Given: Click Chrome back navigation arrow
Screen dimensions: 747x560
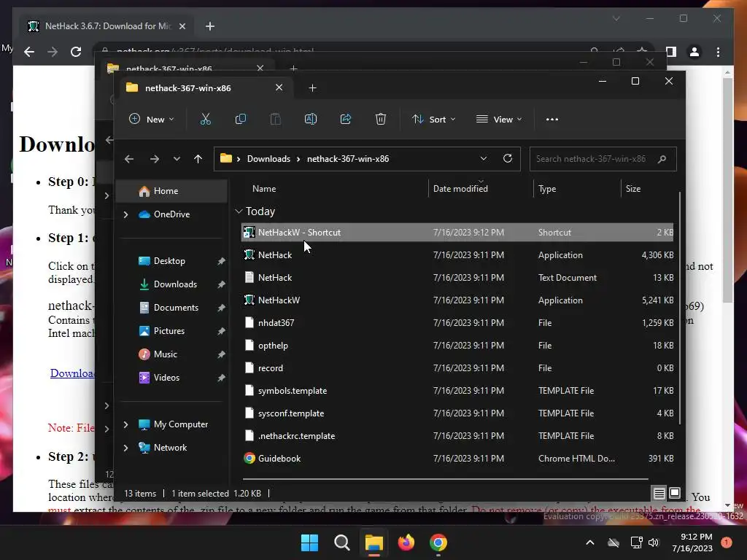Looking at the screenshot, I should coord(29,52).
